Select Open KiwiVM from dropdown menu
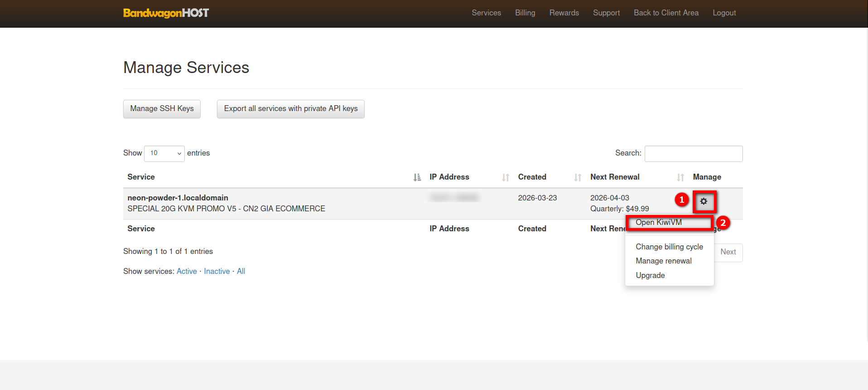This screenshot has width=868, height=390. tap(658, 222)
